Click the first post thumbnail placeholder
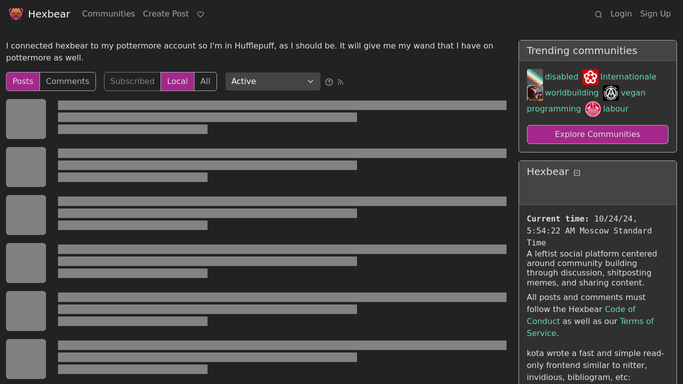Viewport: 683px width, 384px height. click(x=26, y=119)
